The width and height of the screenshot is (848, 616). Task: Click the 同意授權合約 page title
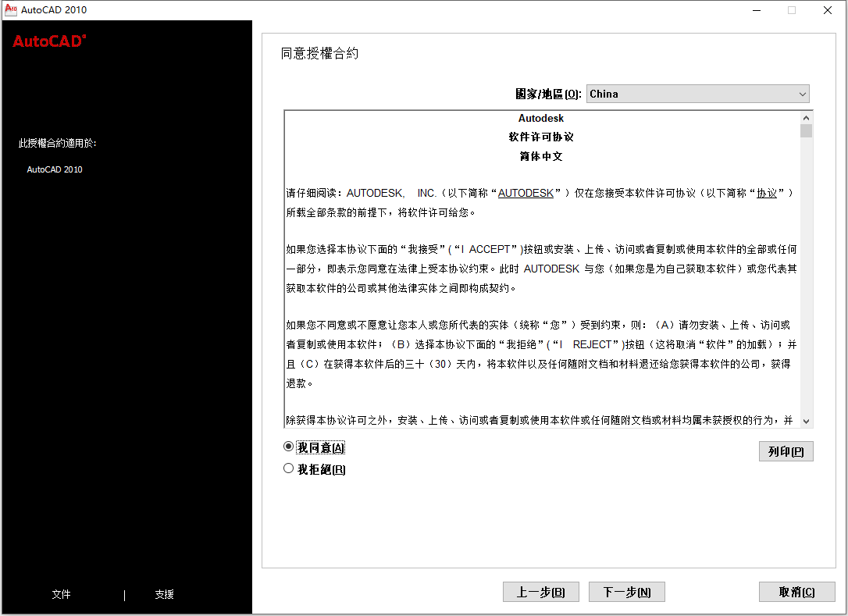point(319,53)
